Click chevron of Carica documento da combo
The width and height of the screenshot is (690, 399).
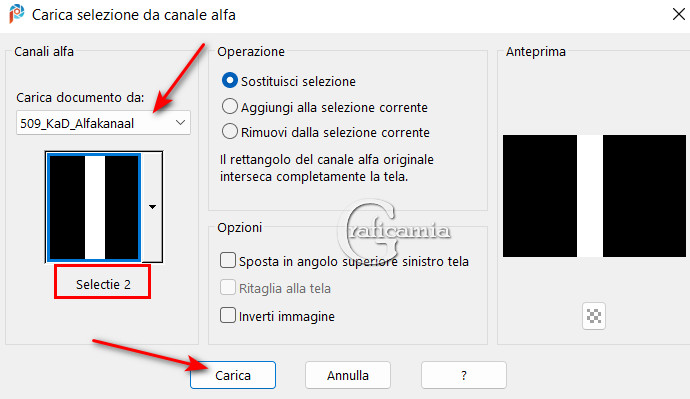pyautogui.click(x=180, y=123)
